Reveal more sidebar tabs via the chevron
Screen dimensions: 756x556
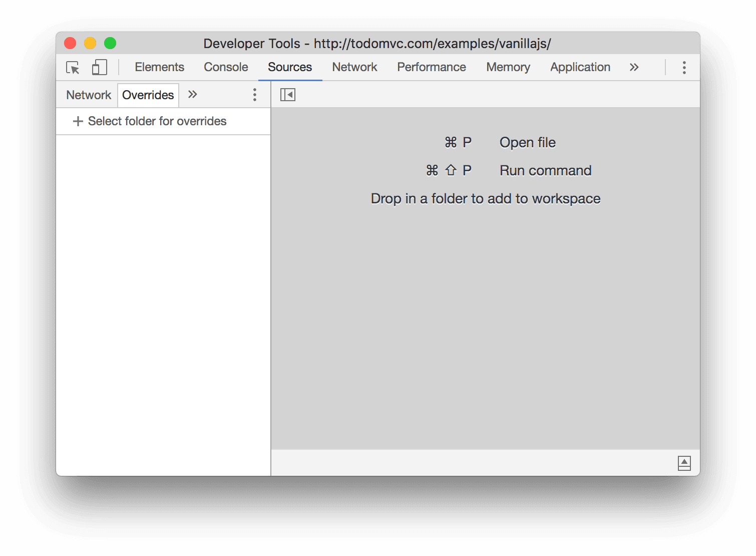click(192, 94)
